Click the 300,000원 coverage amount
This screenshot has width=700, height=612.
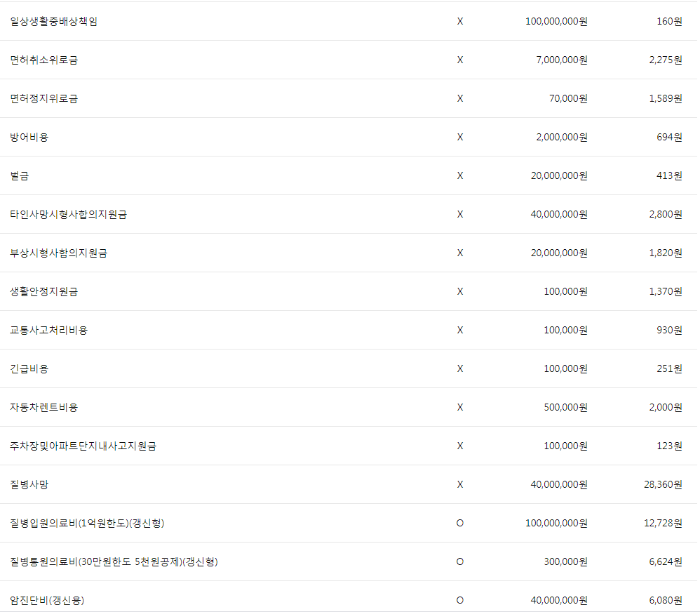(x=565, y=562)
